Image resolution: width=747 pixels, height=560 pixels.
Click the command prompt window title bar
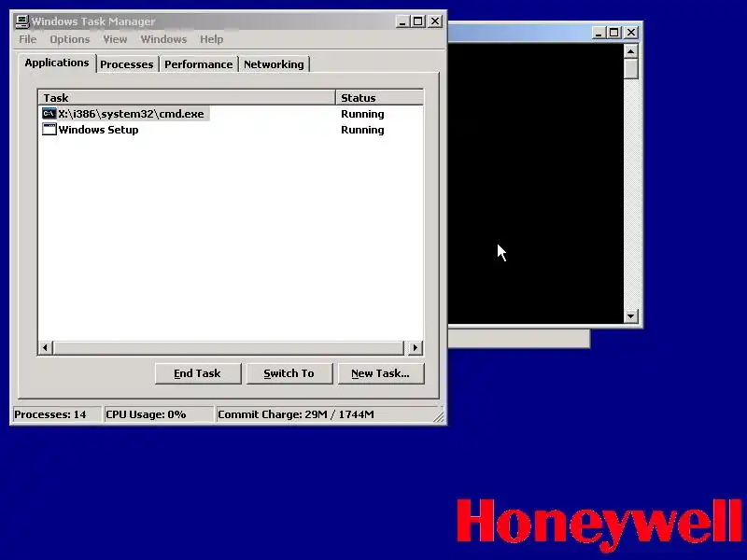pyautogui.click(x=519, y=33)
